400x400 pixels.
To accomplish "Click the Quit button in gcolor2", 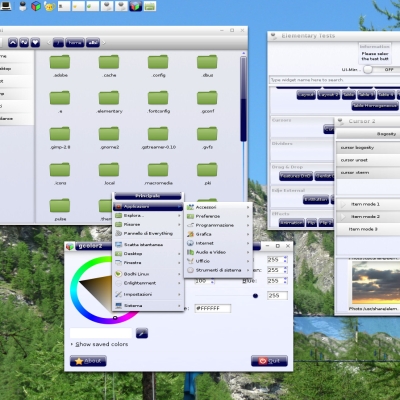I will [269, 361].
